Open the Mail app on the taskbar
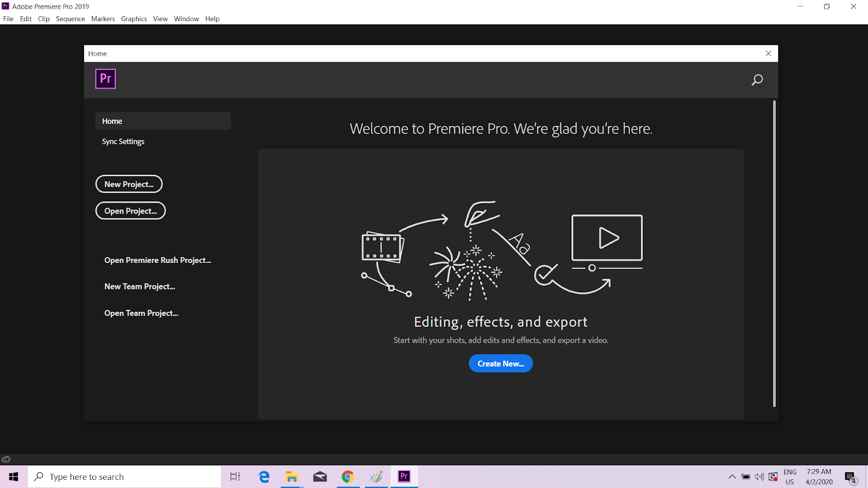 (320, 477)
